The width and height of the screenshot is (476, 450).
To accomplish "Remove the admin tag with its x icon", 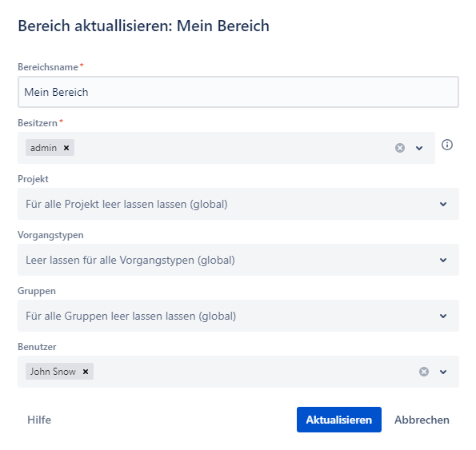I will pyautogui.click(x=66, y=148).
